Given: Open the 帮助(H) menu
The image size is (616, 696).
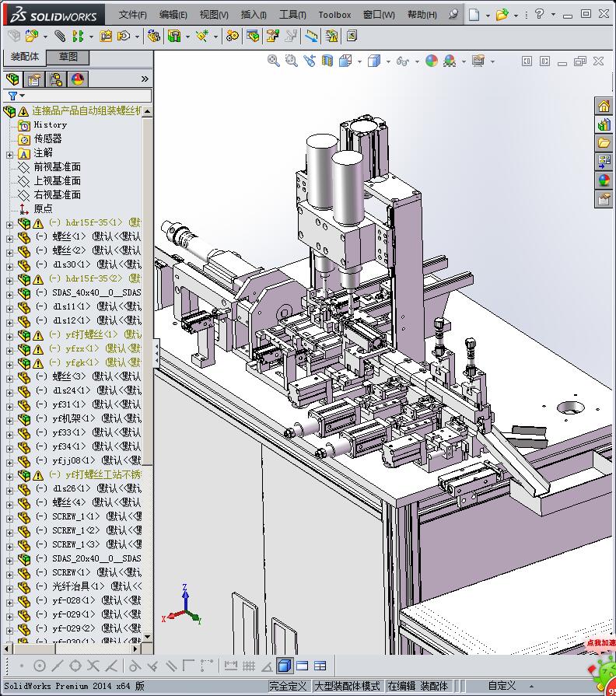Looking at the screenshot, I should pyautogui.click(x=422, y=15).
